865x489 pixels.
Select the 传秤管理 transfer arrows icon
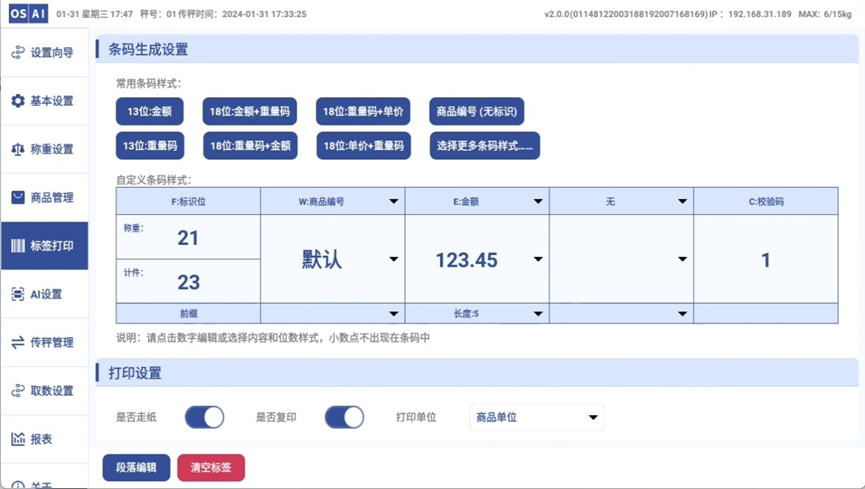pos(18,342)
